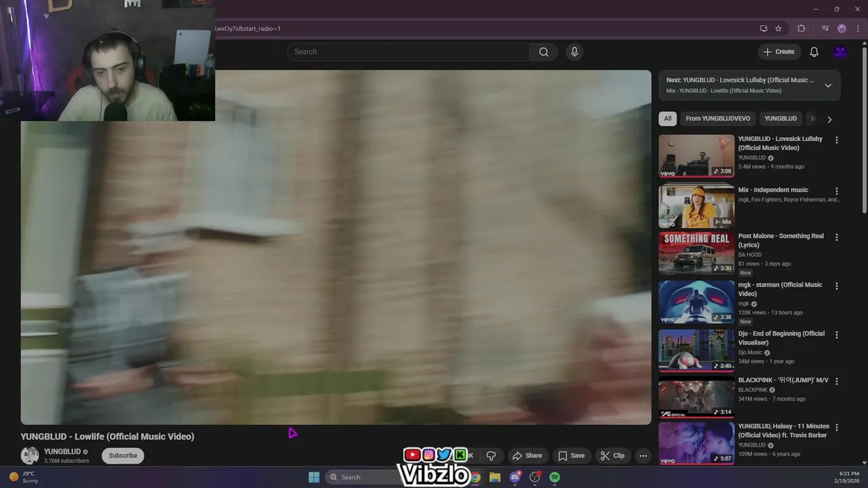This screenshot has height=488, width=868.
Task: Open YUNGBLUD channel avatar
Action: pyautogui.click(x=30, y=455)
